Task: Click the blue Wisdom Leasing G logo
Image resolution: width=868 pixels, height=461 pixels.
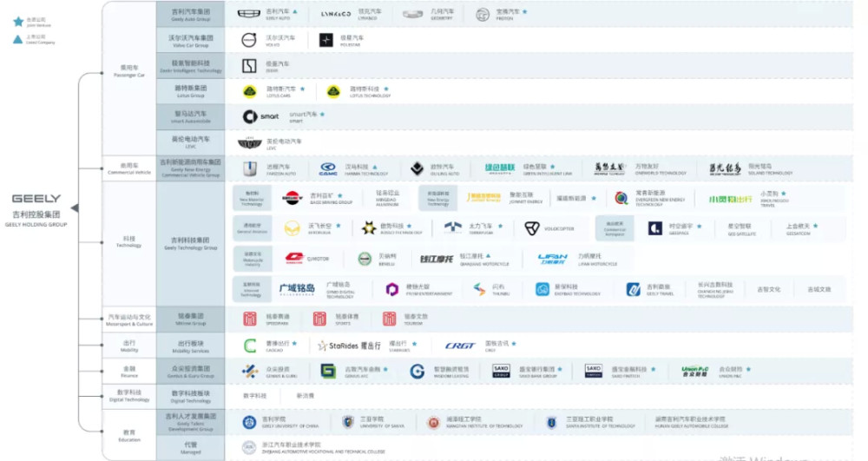Action: [x=417, y=372]
